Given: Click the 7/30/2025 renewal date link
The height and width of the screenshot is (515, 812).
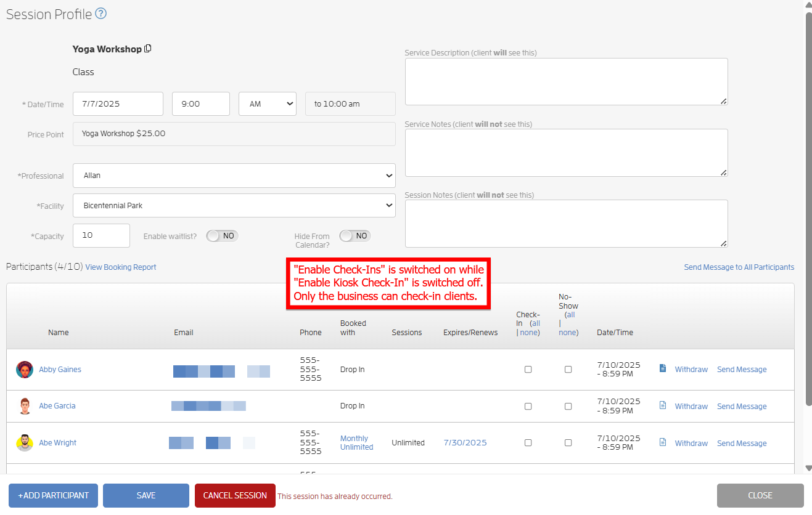Looking at the screenshot, I should coord(465,443).
